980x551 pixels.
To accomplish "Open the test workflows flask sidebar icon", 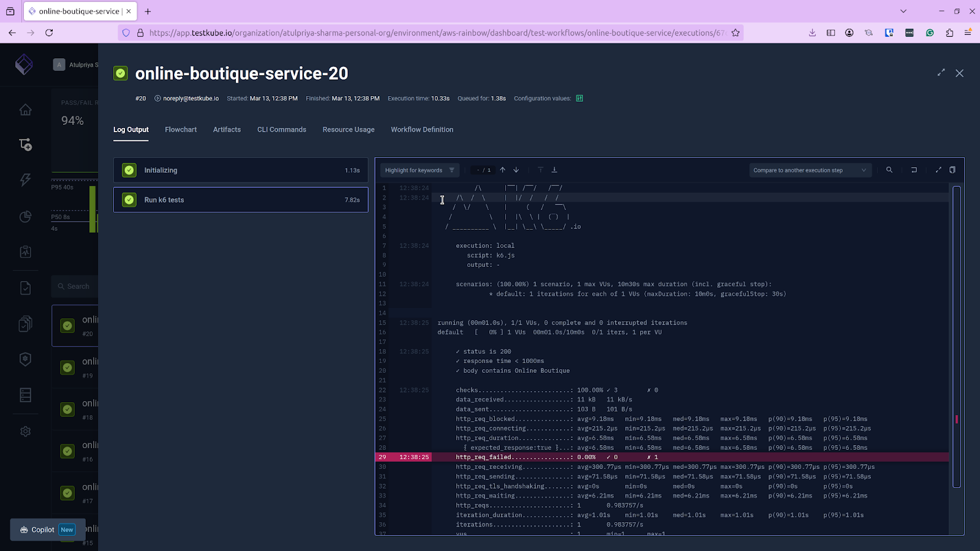I will coord(25,252).
